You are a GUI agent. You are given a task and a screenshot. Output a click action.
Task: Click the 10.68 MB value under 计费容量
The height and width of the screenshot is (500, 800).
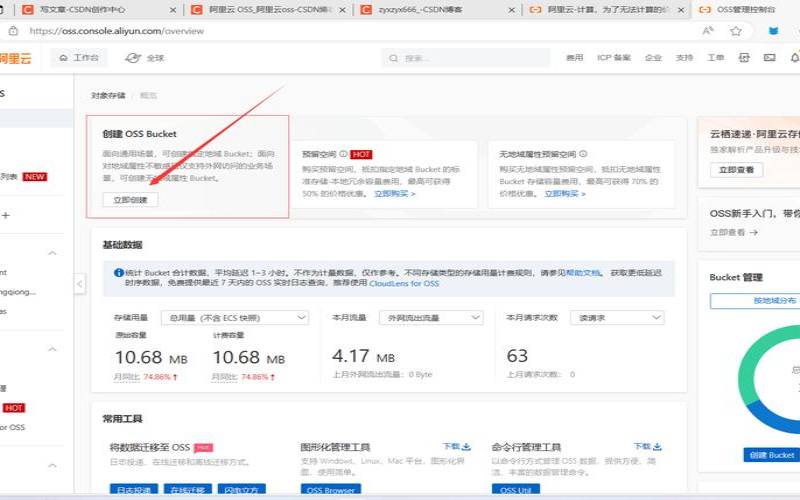[248, 357]
